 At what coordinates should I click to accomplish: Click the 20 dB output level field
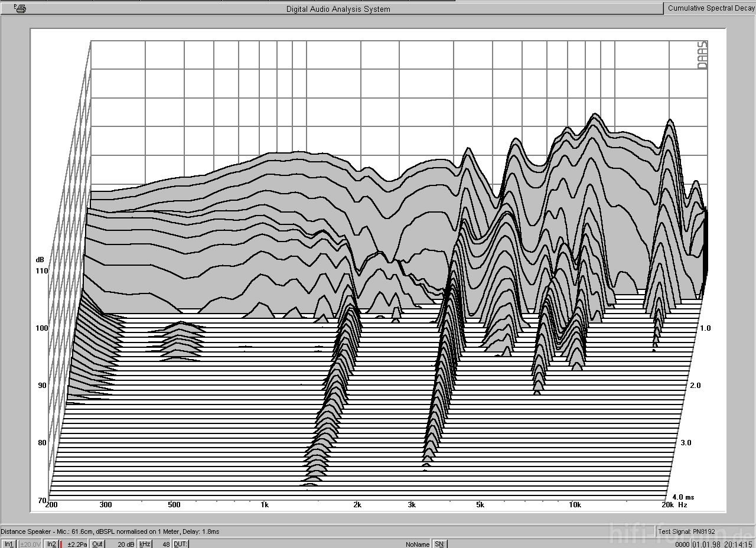tap(125, 544)
